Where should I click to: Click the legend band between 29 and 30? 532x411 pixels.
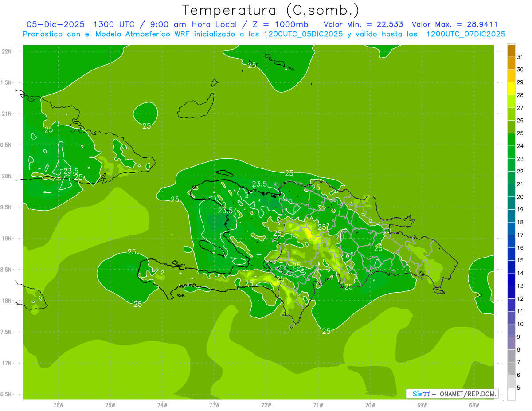[x=511, y=76]
